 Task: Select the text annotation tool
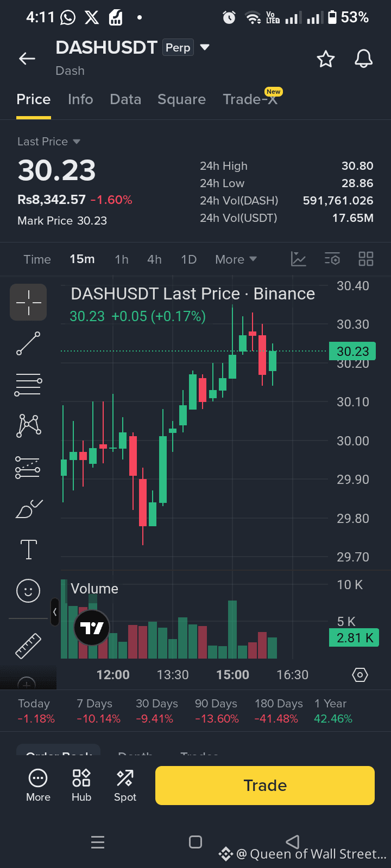tap(28, 550)
